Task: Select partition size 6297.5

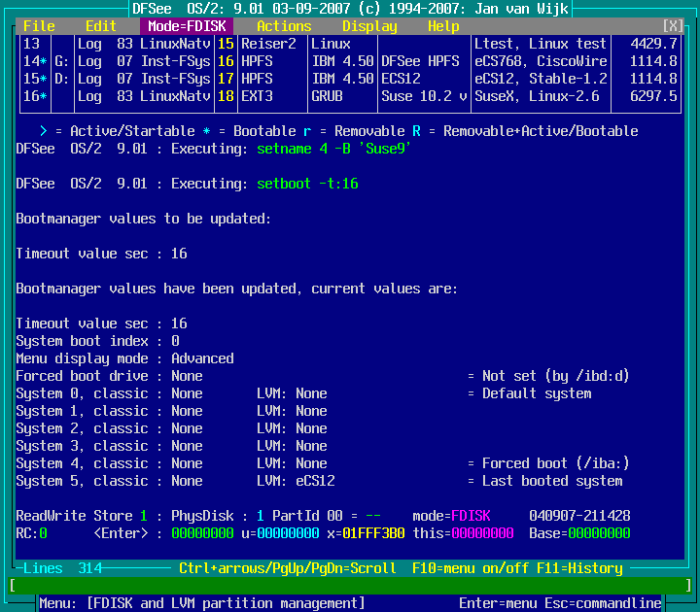Action: coord(653,96)
